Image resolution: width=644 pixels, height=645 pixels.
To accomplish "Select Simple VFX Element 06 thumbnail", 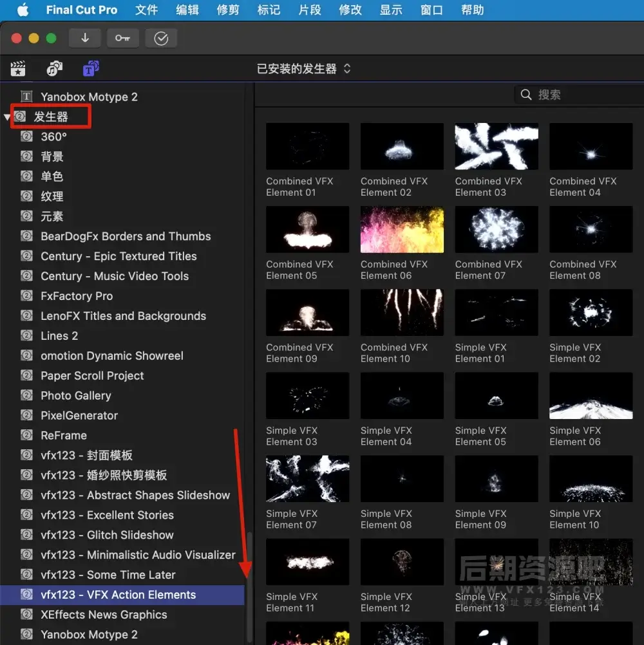I will click(x=591, y=395).
